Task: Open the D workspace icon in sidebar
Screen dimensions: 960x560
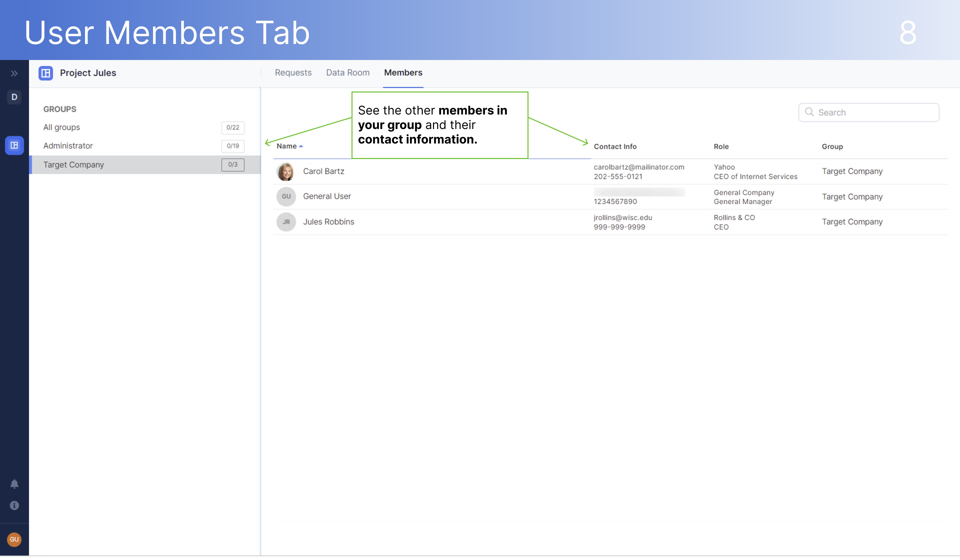Action: (x=14, y=97)
